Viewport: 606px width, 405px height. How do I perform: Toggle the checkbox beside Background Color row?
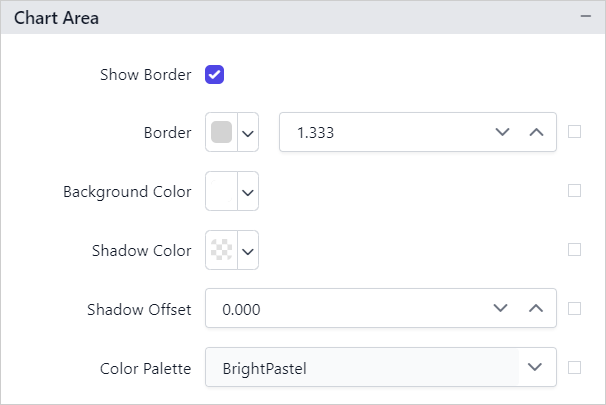click(x=575, y=191)
